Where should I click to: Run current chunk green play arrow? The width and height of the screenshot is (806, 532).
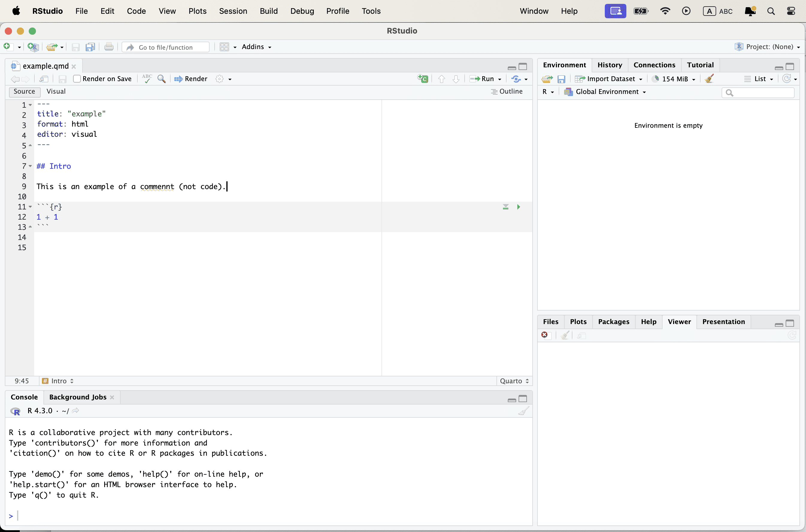click(x=519, y=207)
